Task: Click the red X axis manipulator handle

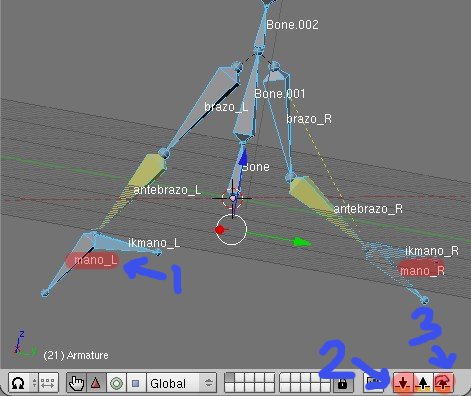Action: point(219,230)
